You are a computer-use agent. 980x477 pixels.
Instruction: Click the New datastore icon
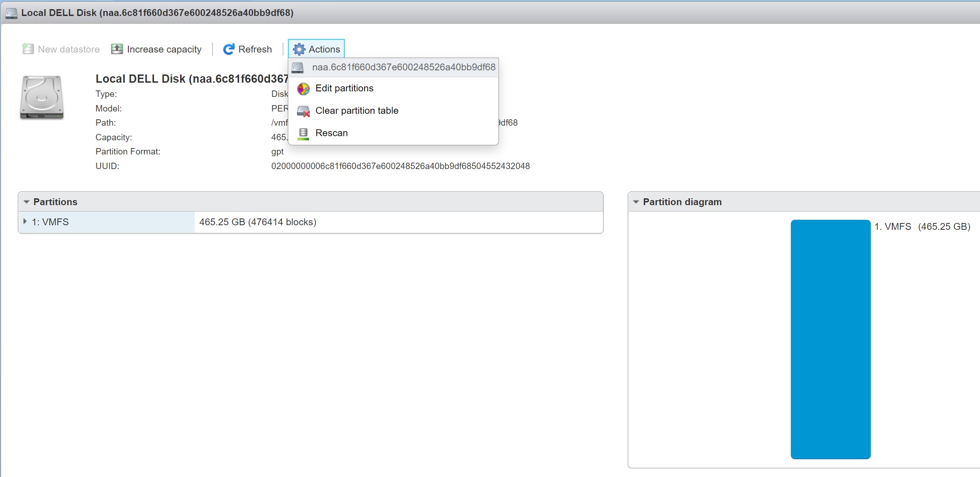[28, 49]
